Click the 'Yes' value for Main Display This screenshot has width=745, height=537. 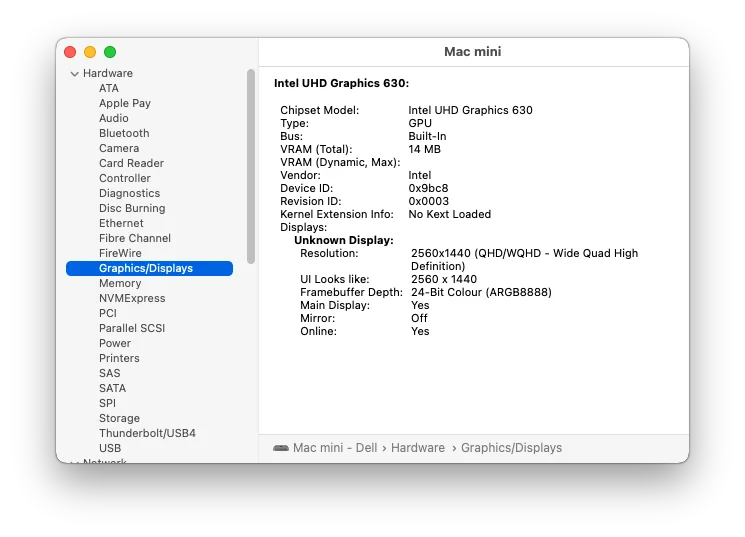(420, 305)
